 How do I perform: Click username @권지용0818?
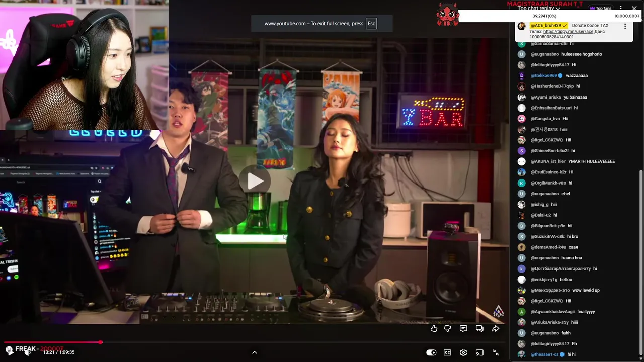click(544, 129)
